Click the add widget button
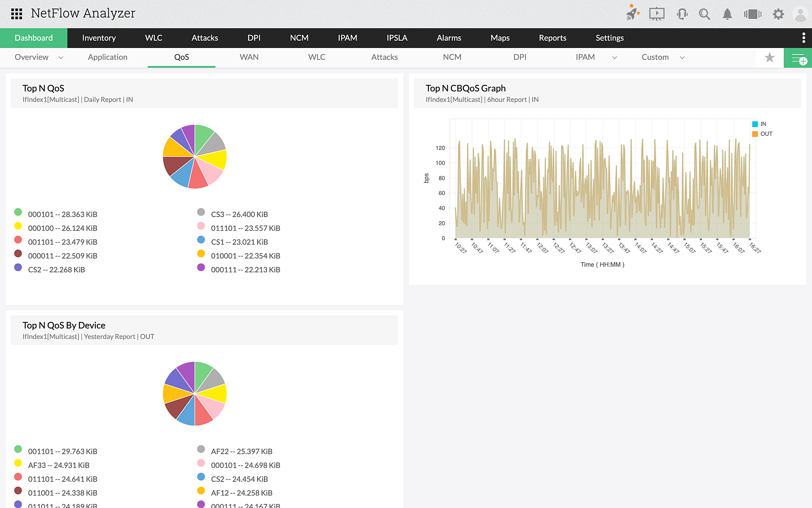Screen dimensions: 812x508 798,58
